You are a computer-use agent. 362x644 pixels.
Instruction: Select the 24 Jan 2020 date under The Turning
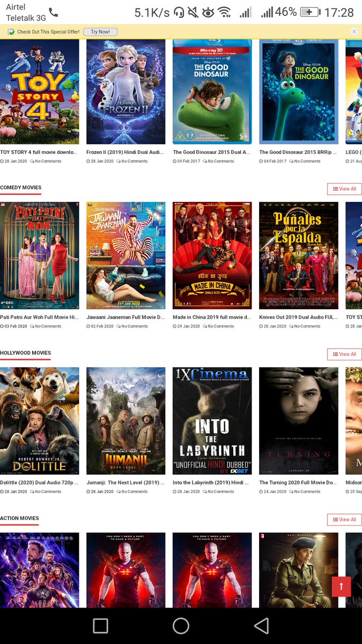tap(273, 492)
